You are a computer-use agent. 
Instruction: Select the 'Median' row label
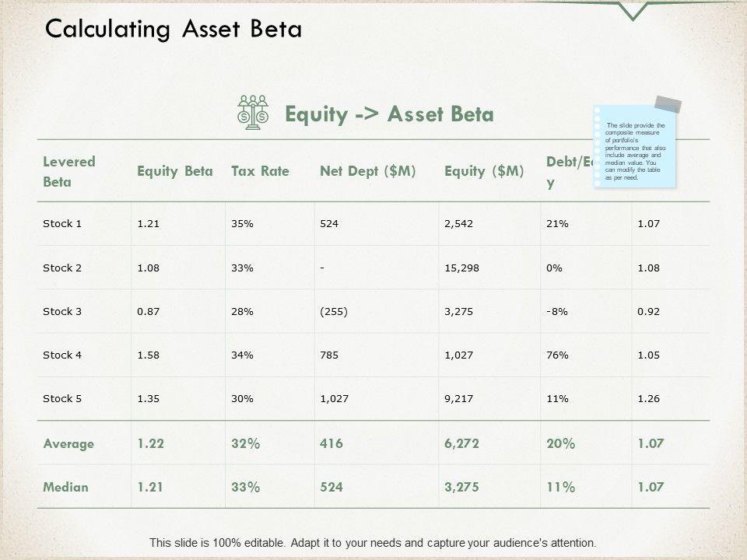click(x=65, y=488)
